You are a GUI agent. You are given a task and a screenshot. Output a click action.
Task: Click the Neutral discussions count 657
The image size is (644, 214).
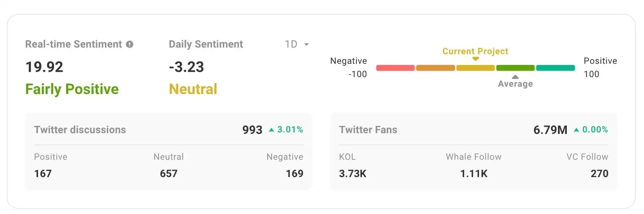point(169,173)
